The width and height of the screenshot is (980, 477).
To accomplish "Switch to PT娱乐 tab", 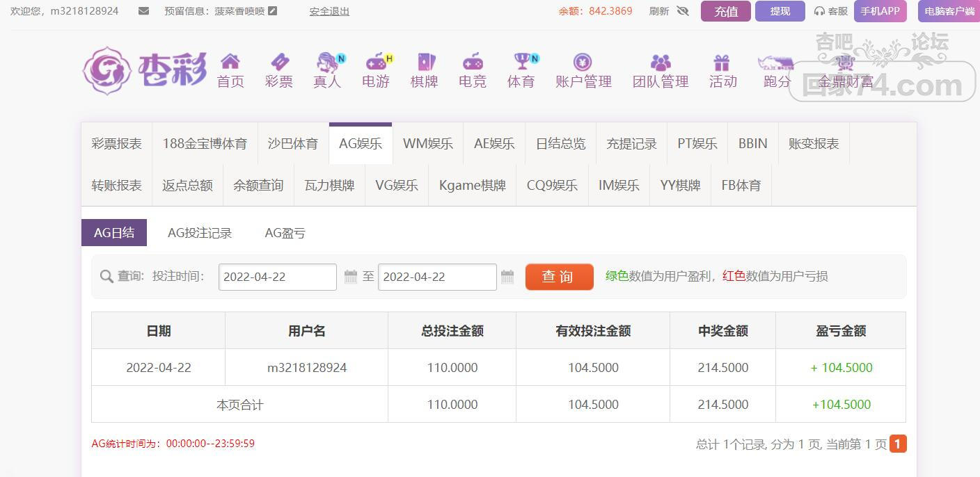I will pos(697,144).
